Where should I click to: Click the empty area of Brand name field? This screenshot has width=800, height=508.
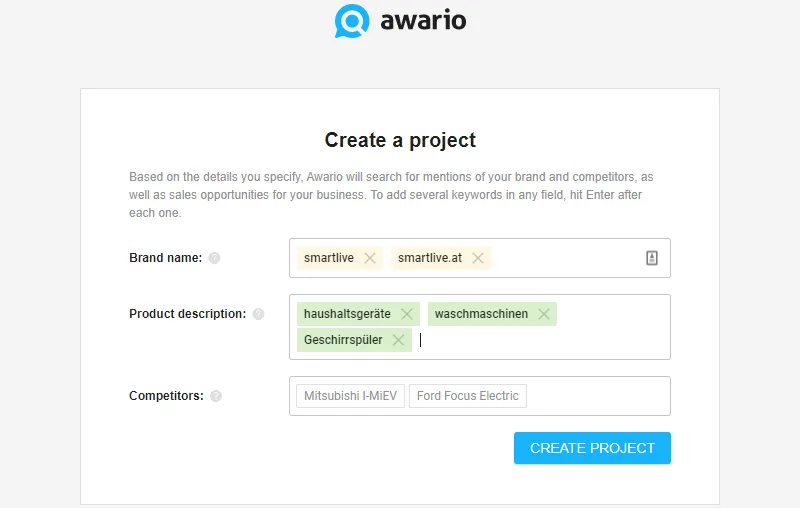566,258
